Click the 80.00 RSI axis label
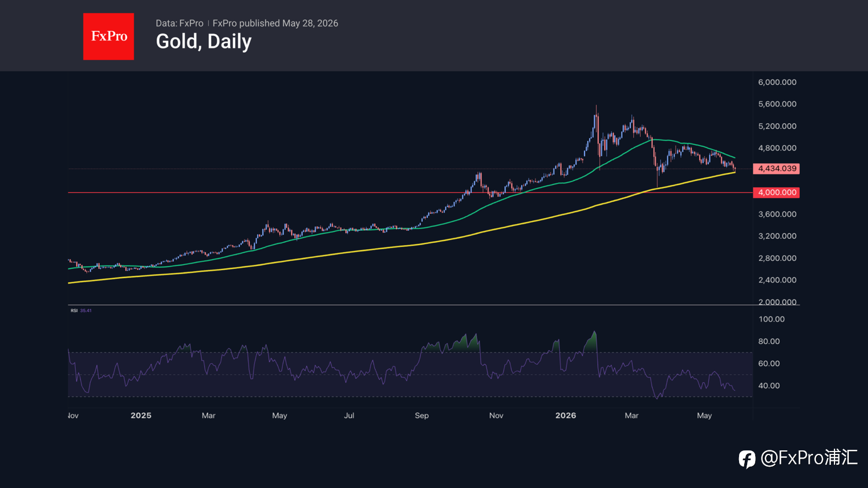Viewport: 868px width, 488px height. click(x=769, y=341)
